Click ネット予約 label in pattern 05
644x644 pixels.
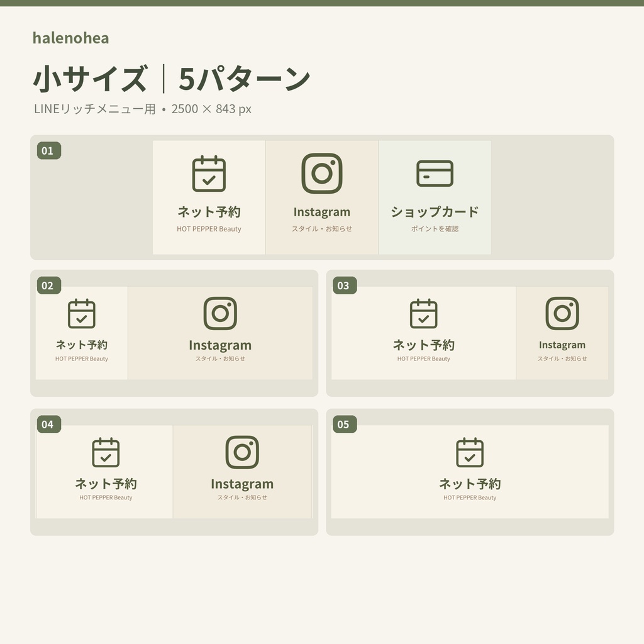[470, 484]
